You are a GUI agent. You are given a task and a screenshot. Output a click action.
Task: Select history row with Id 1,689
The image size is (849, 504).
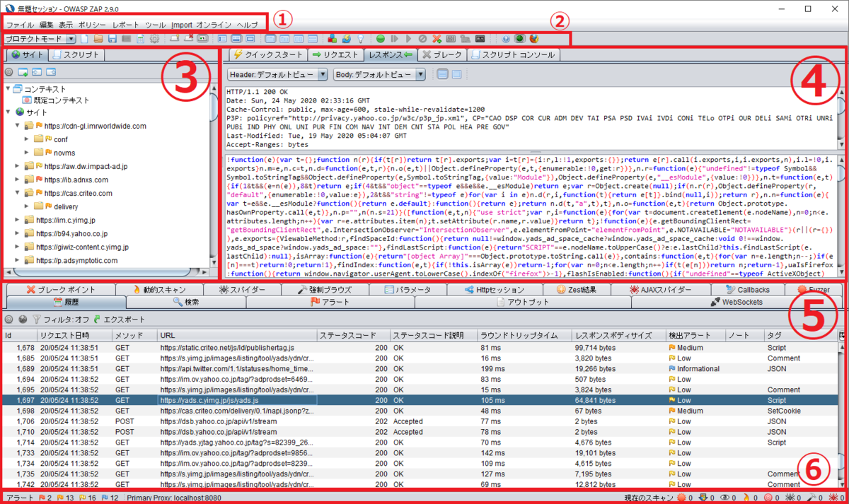coord(421,369)
